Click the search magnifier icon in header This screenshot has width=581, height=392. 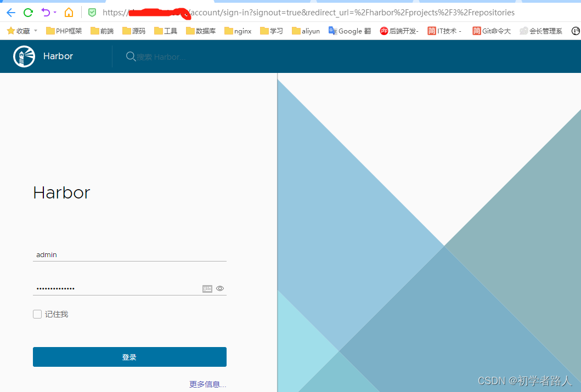click(x=131, y=56)
